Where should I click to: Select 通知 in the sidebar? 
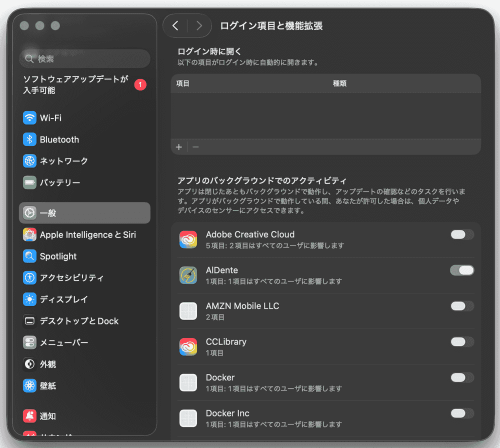click(84, 416)
